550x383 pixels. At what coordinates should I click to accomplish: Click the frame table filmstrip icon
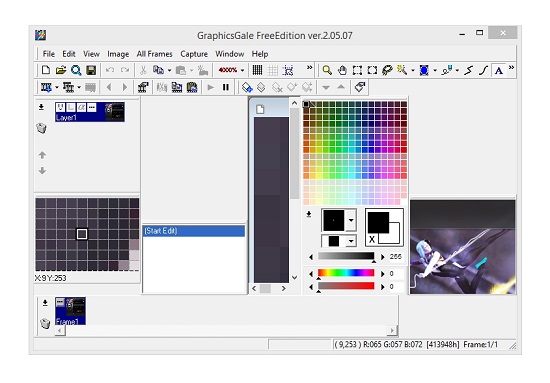68,87
